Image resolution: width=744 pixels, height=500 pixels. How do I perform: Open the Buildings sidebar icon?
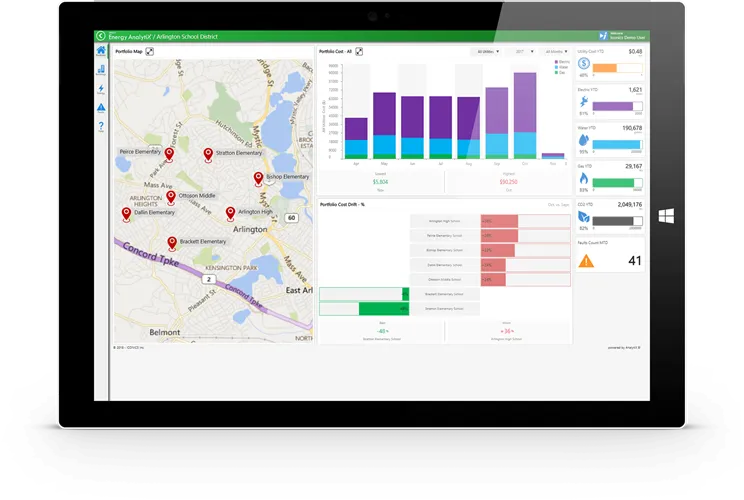[x=101, y=70]
